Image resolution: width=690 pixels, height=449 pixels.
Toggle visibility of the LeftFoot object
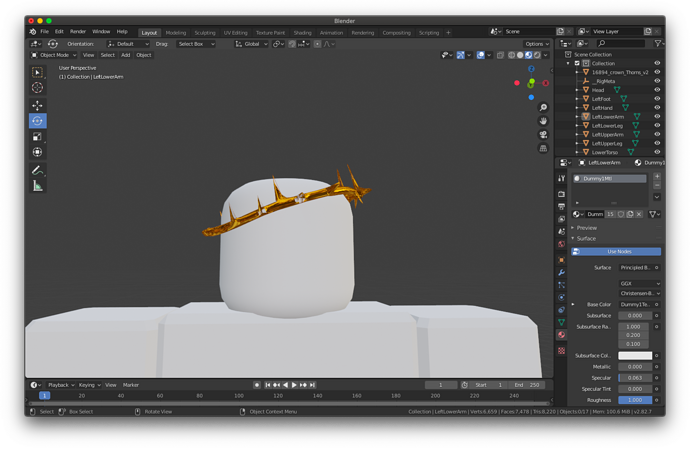point(657,99)
